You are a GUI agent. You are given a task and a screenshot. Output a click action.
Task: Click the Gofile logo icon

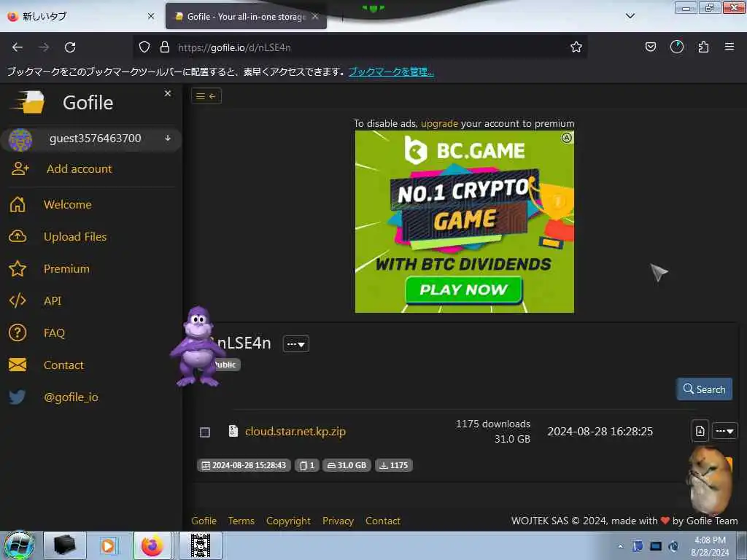(28, 102)
